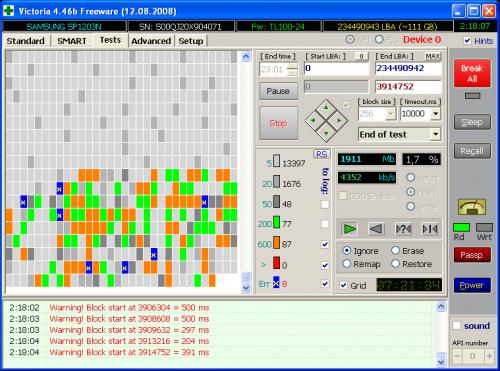Open the End of test dropdown

point(399,134)
